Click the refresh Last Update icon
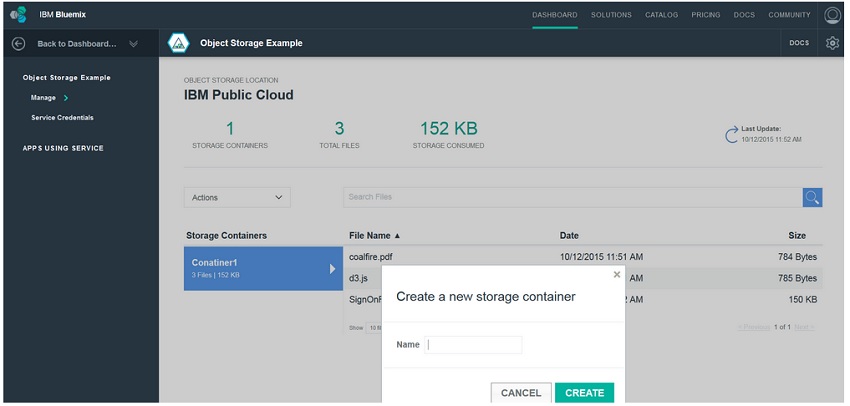 pos(731,134)
